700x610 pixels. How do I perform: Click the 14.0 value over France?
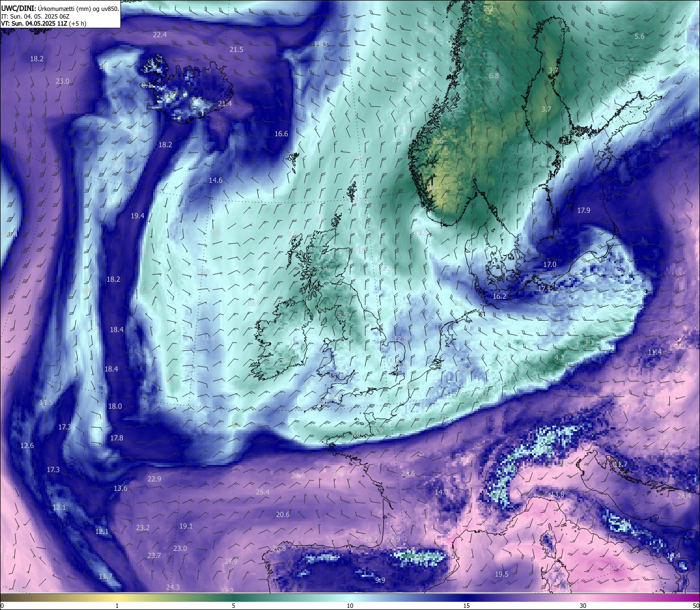click(441, 492)
